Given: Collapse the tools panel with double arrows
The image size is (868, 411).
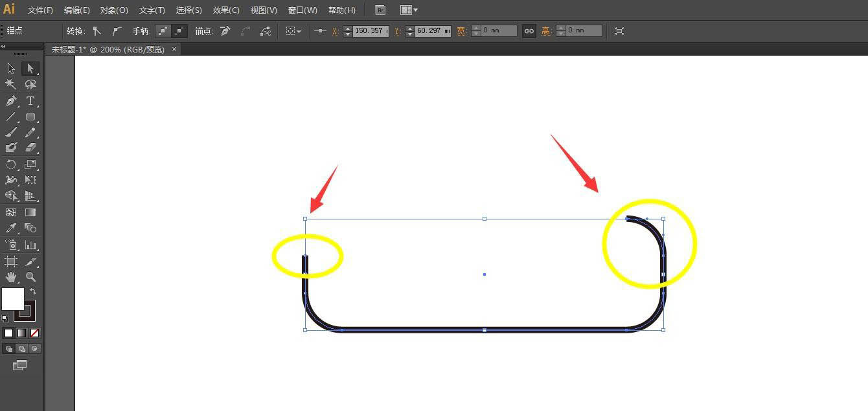Looking at the screenshot, I should (x=3, y=47).
